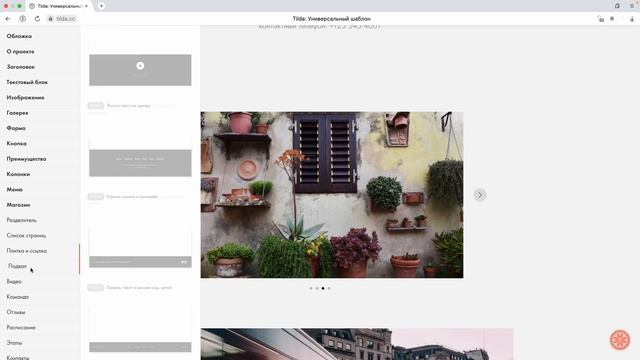This screenshot has height=360, width=640.
Task: Click the third active gallery dot
Action: [323, 288]
